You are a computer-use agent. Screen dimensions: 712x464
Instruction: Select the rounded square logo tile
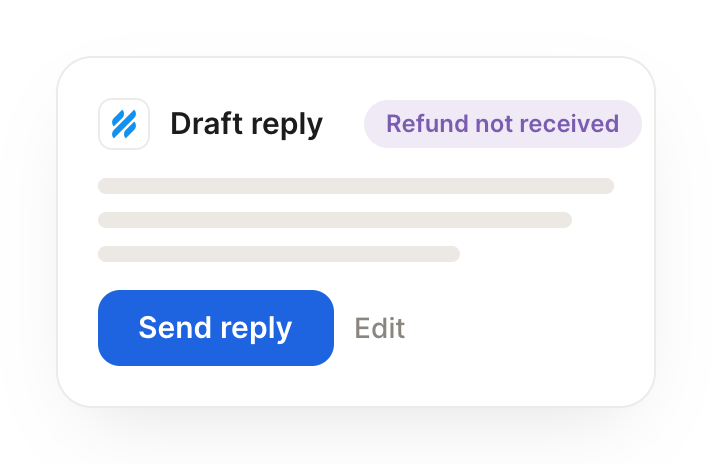124,124
